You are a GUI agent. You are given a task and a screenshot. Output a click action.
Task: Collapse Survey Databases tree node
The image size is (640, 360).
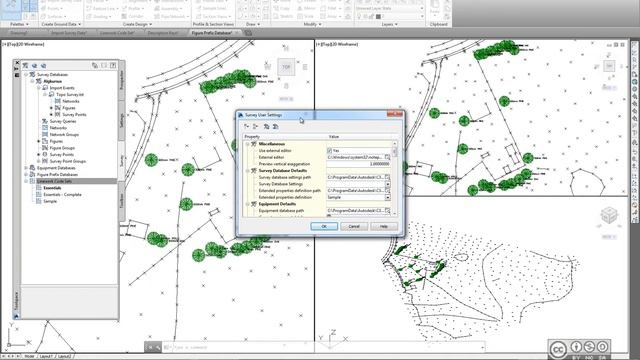point(26,75)
